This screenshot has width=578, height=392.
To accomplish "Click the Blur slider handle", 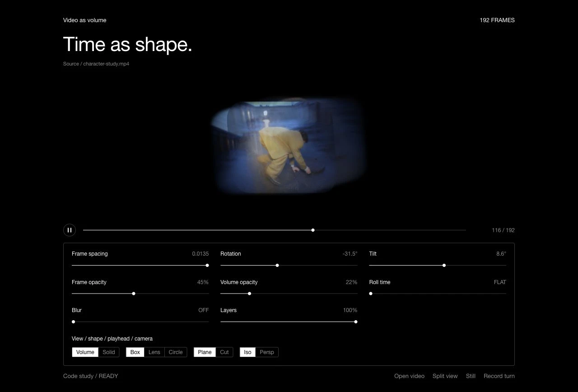I will click(x=74, y=322).
